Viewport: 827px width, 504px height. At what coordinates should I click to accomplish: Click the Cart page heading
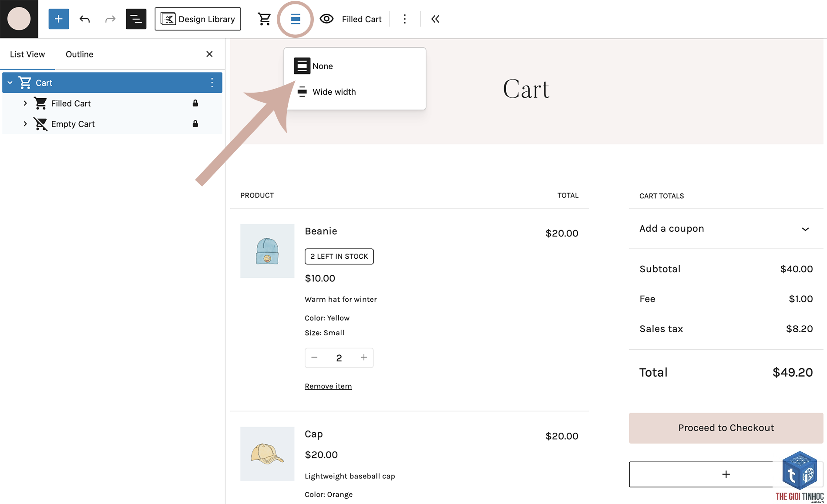pyautogui.click(x=526, y=89)
